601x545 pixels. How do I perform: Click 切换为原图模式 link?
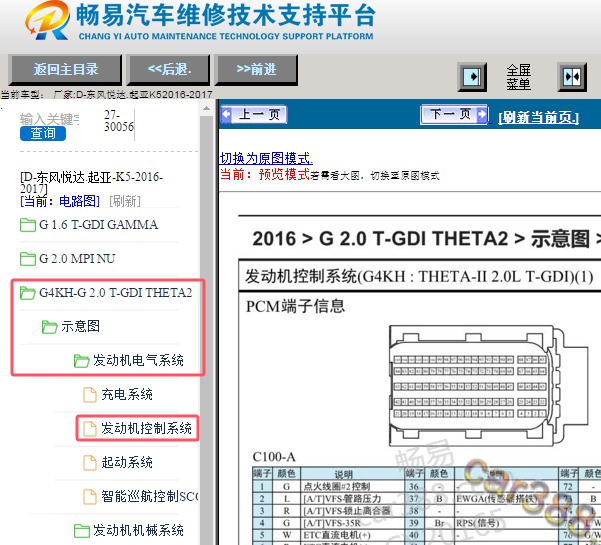coord(266,158)
